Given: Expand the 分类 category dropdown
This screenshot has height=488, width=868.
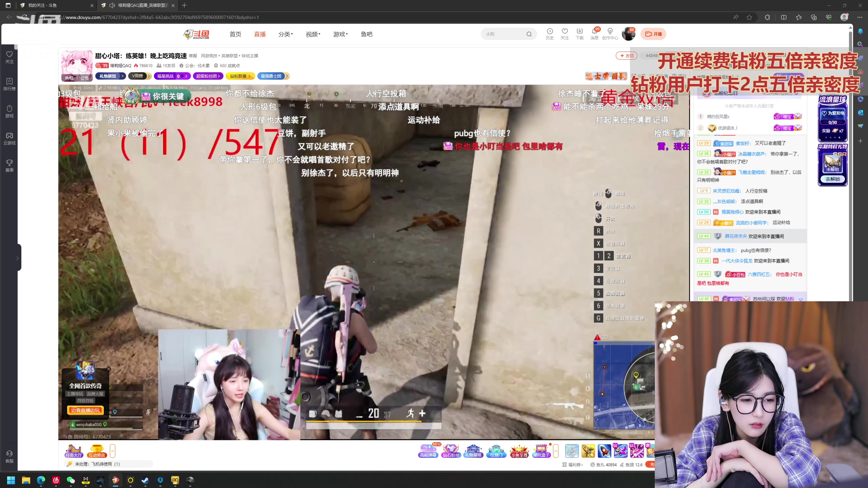Looking at the screenshot, I should (285, 34).
